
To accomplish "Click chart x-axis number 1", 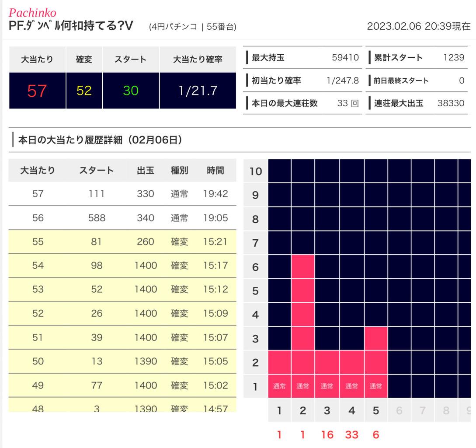I will pos(279,411).
